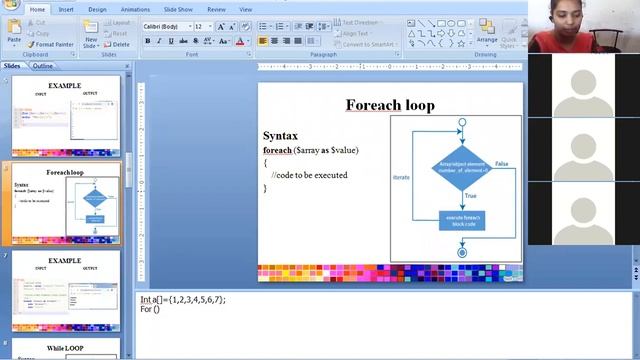Open the line spacing dropdown
Screen dimensions: 640x360
[x=324, y=27]
